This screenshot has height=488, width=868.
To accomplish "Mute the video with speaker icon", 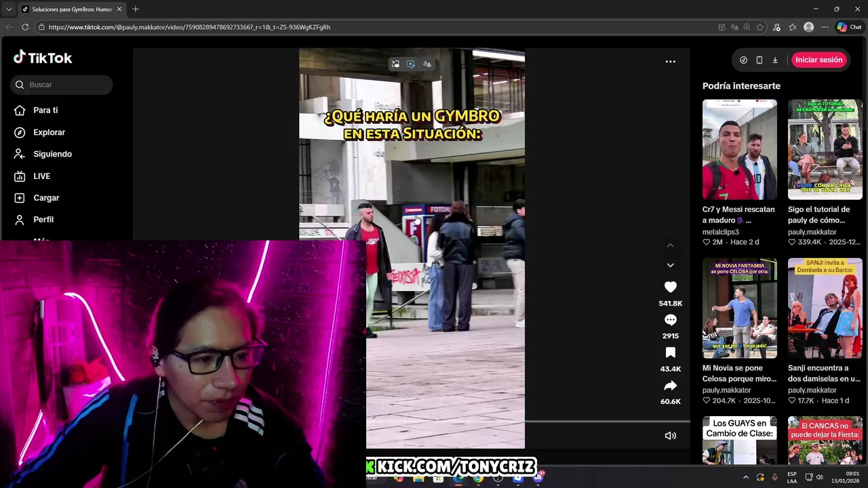I will [x=670, y=436].
